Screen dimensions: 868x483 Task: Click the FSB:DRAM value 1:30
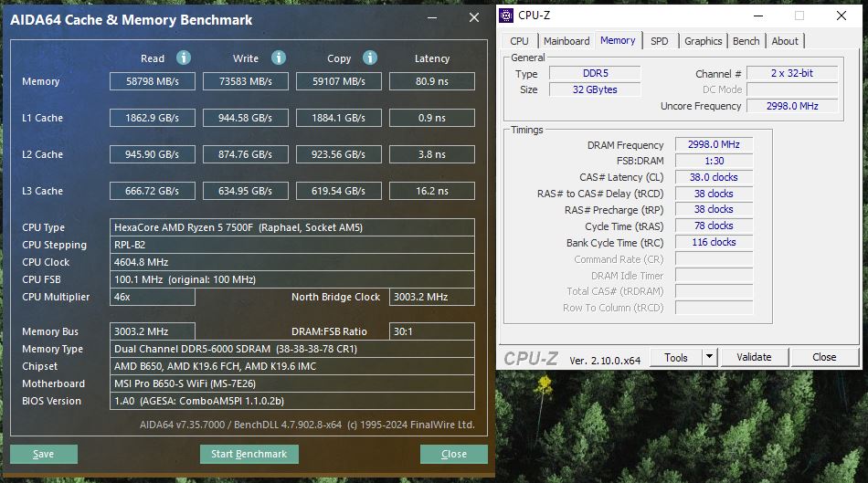coord(715,161)
